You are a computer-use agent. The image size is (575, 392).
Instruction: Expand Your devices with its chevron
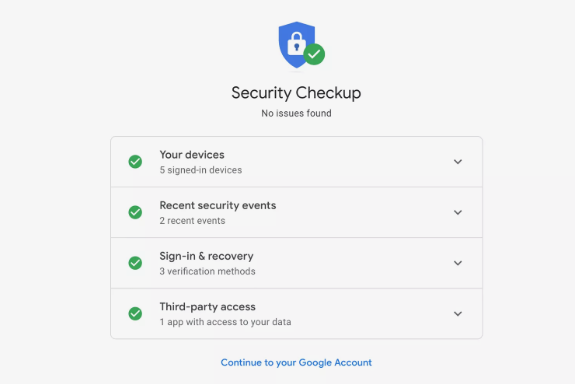[x=458, y=162]
